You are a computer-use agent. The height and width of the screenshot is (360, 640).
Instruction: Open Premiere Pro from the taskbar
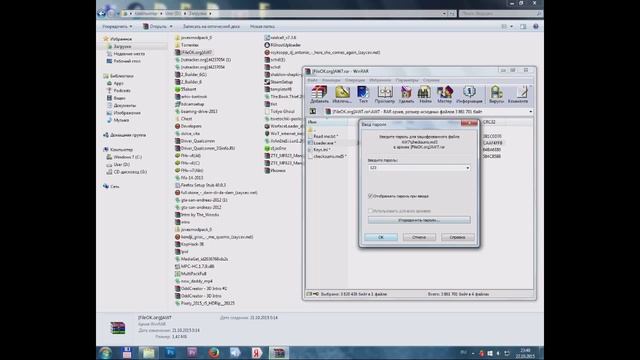(x=192, y=353)
